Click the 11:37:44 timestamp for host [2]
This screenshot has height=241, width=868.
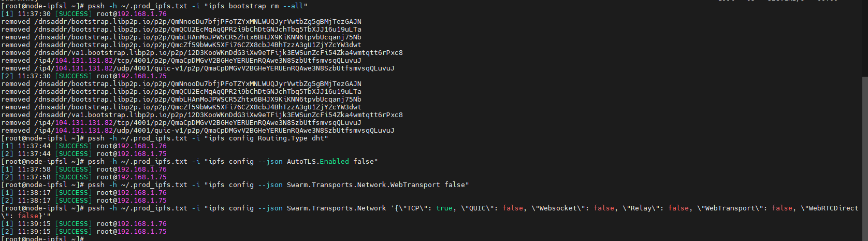click(x=34, y=154)
